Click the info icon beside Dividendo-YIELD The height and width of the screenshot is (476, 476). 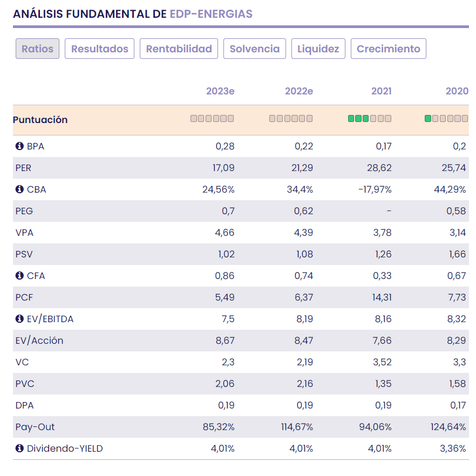pos(20,448)
